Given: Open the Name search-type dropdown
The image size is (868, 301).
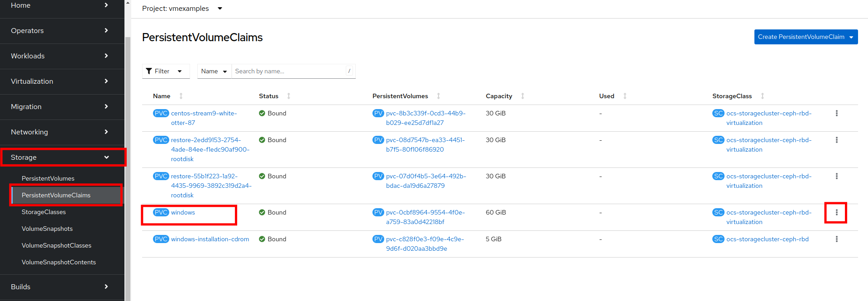Looking at the screenshot, I should 214,71.
